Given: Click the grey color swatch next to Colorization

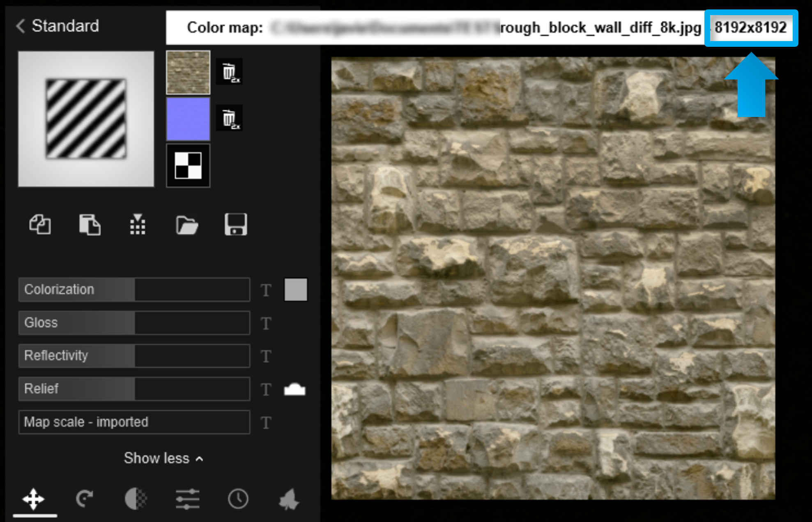Looking at the screenshot, I should 296,289.
